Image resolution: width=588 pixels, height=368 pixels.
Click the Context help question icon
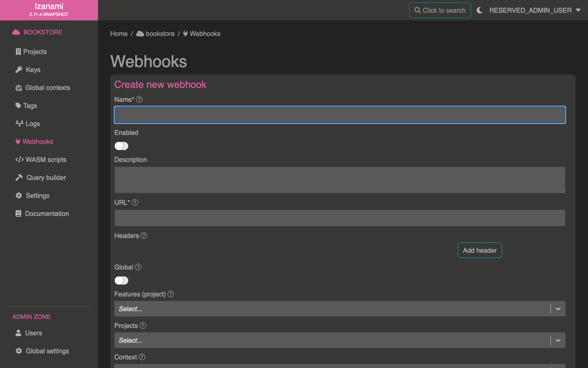point(142,357)
